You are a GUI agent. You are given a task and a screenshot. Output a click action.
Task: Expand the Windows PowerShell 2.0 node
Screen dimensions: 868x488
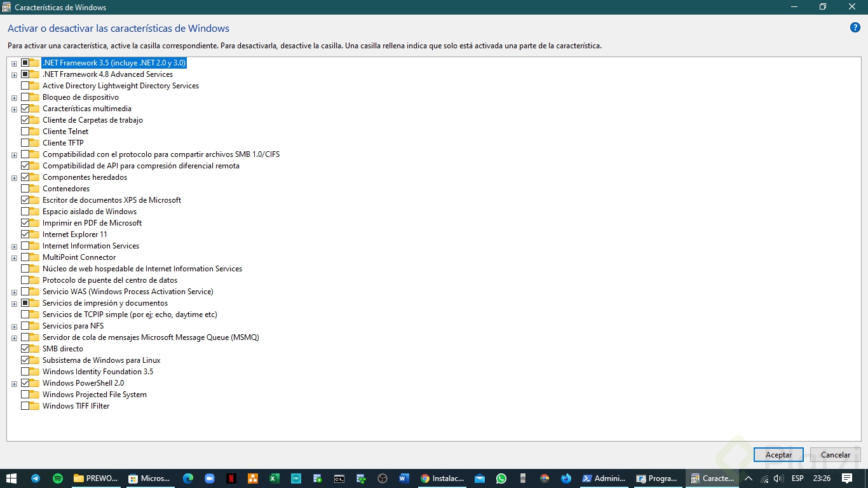pos(14,384)
